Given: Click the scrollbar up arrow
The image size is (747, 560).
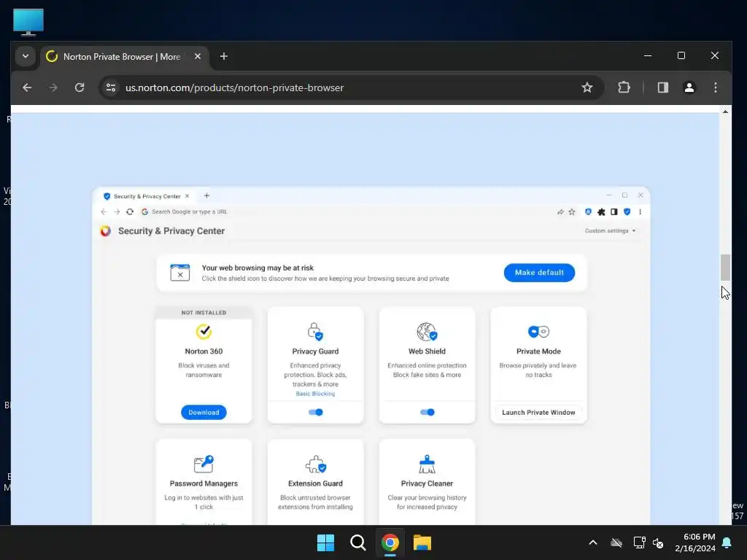Looking at the screenshot, I should 725,112.
